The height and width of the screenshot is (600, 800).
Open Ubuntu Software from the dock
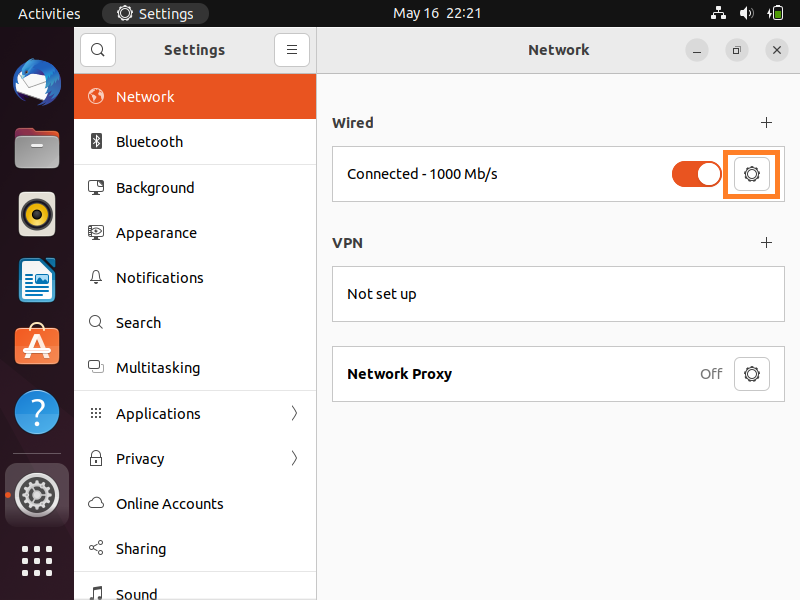[37, 345]
